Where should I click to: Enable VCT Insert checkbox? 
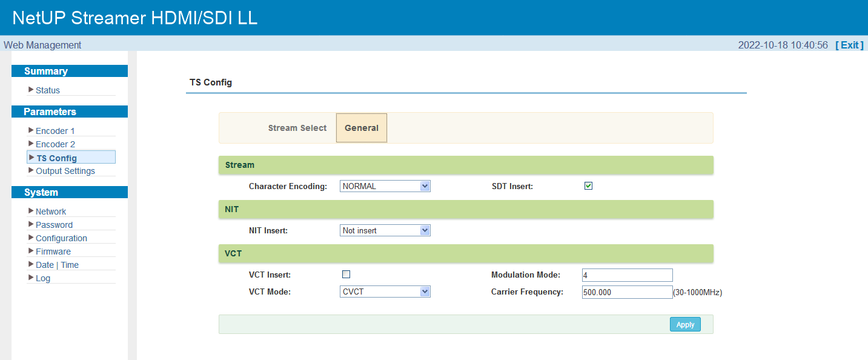click(346, 275)
